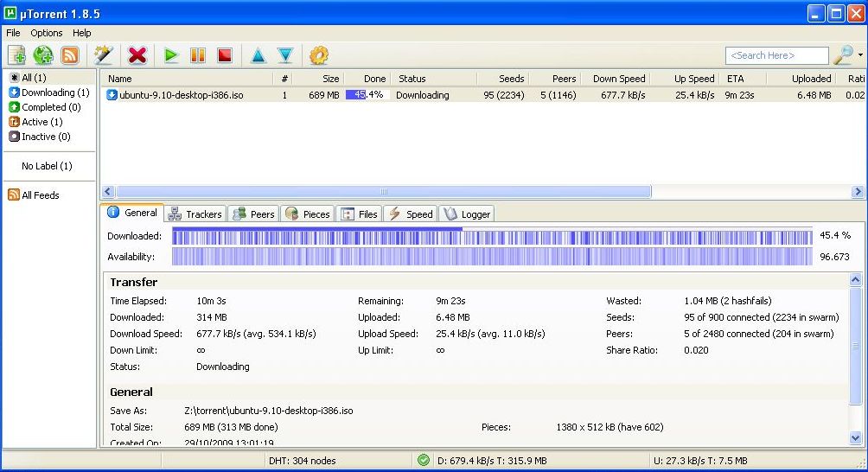Open the RSS Downloader toolbar icon
Viewport: 868px width, 472px height.
[70, 55]
